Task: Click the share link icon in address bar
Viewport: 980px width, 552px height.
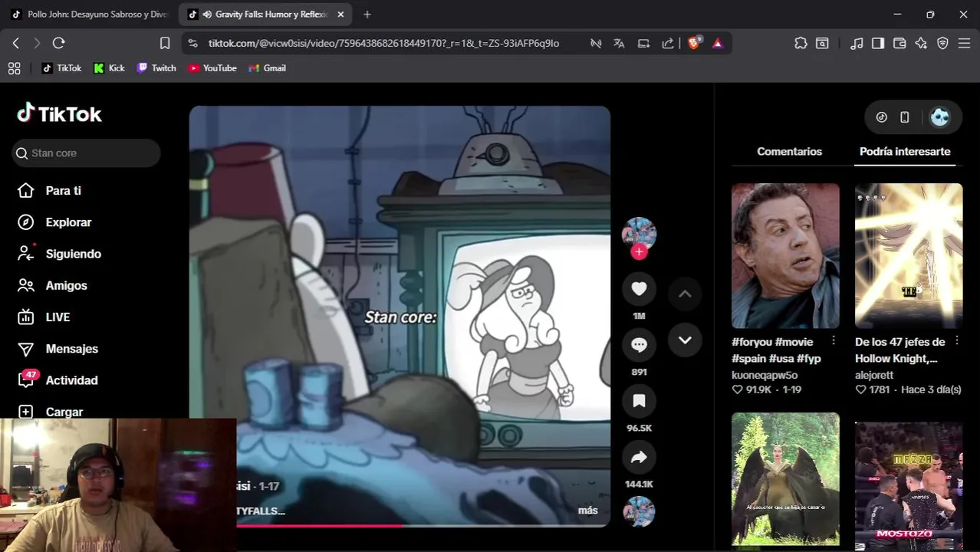Action: point(668,44)
